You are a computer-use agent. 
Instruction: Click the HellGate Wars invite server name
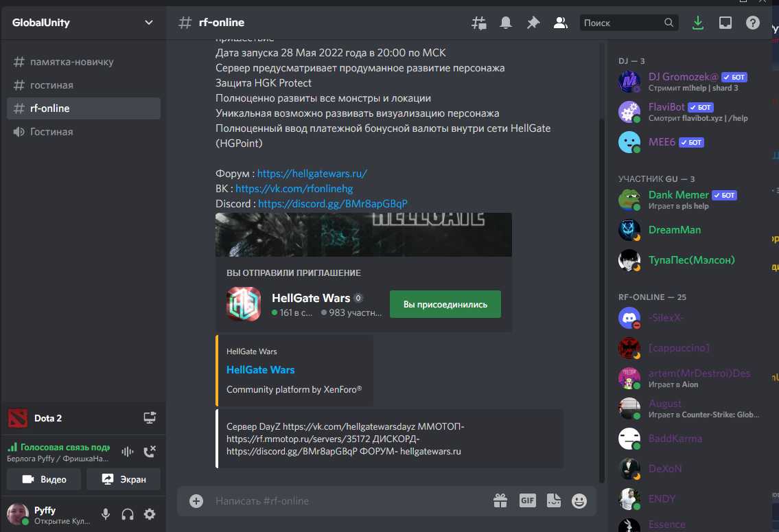coord(311,298)
